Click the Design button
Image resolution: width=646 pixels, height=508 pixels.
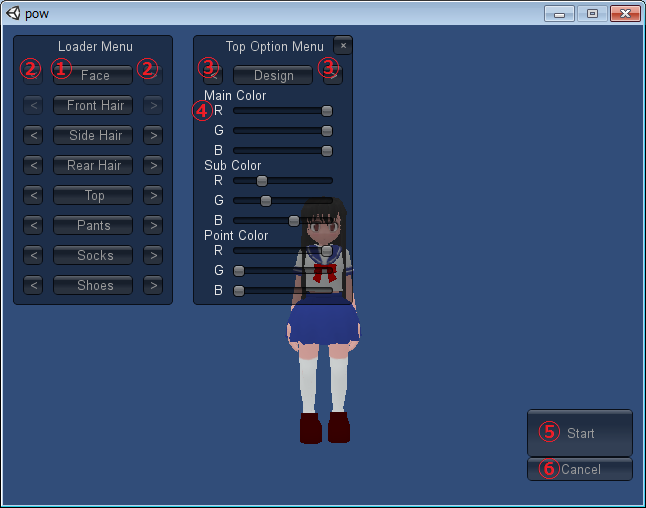(x=273, y=75)
